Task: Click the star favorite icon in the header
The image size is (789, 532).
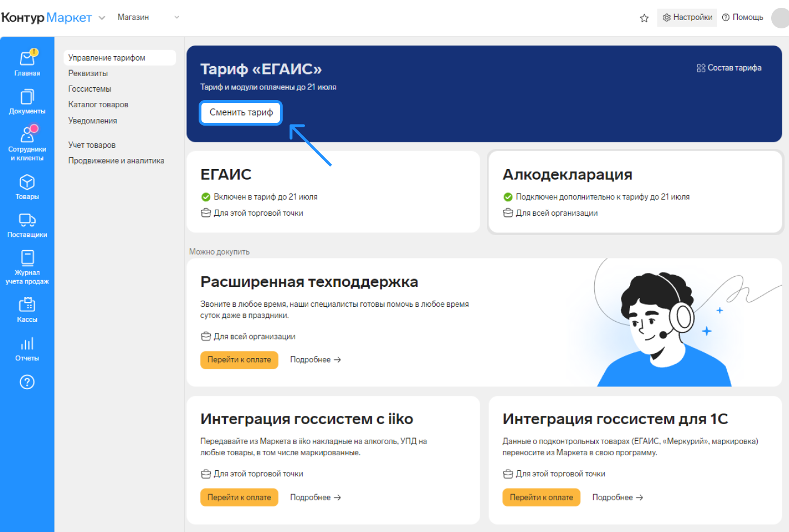Action: [x=644, y=18]
